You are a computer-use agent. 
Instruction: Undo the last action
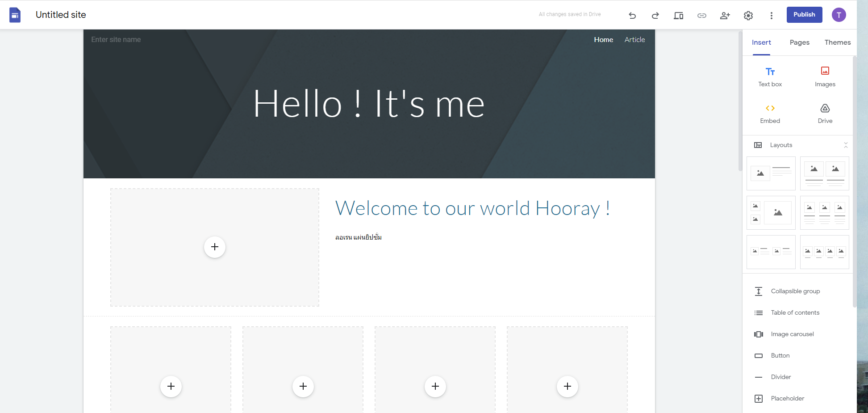pyautogui.click(x=632, y=15)
